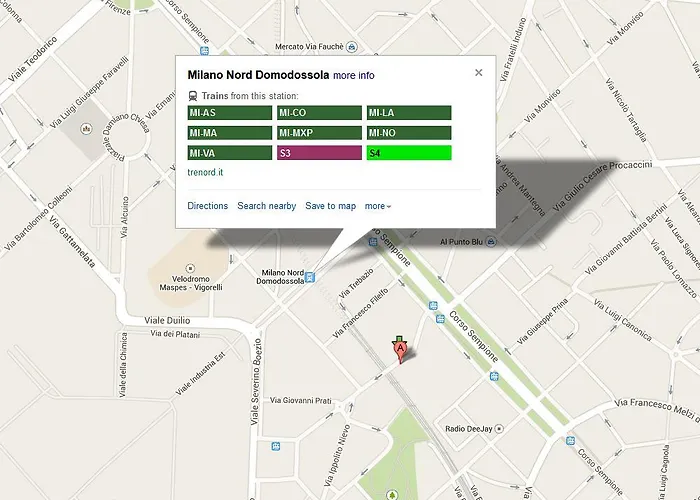Click the Radio DeeJay place icon
Viewport: 700px width, 500px height.
tap(501, 429)
